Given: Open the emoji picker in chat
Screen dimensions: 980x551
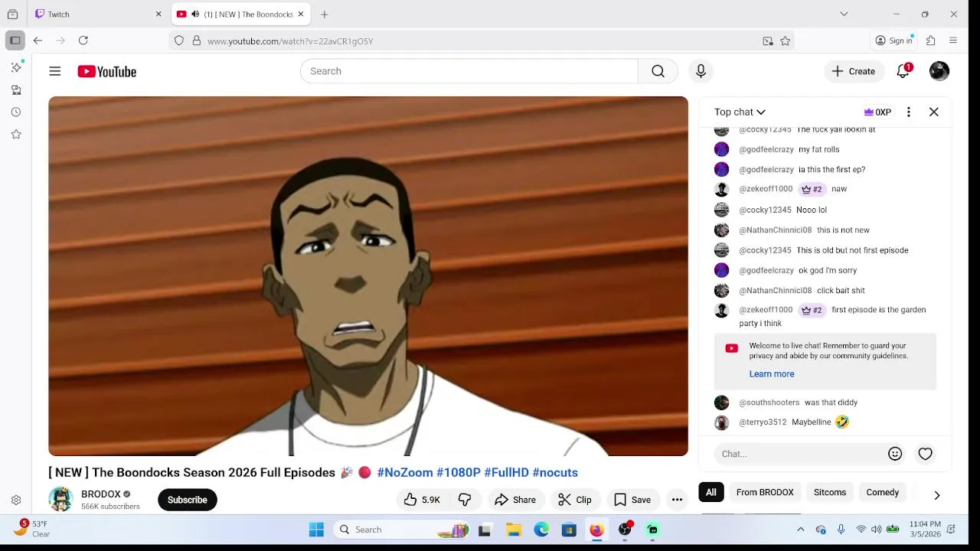Looking at the screenshot, I should pyautogui.click(x=895, y=454).
